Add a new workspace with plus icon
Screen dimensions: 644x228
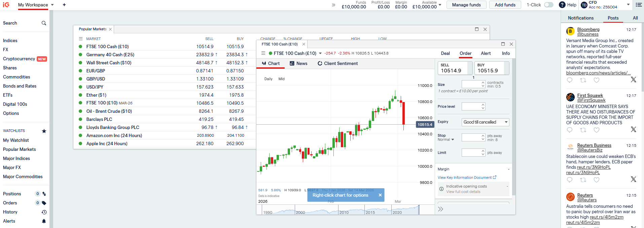click(64, 5)
